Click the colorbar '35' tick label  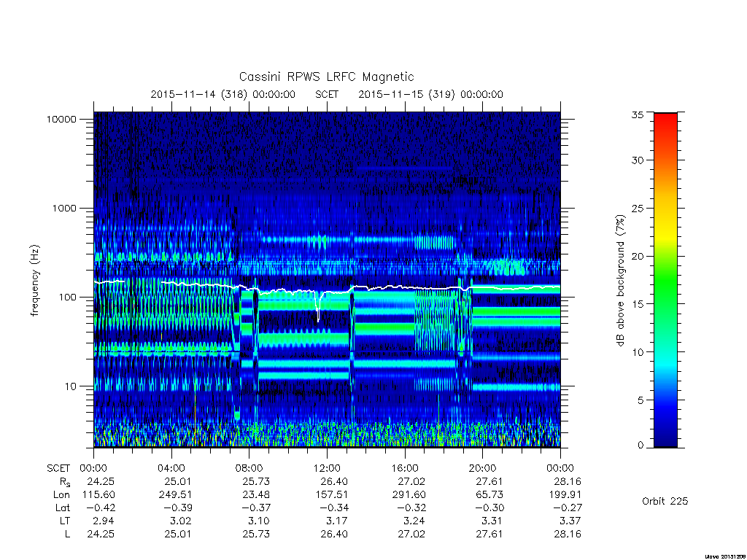[x=638, y=114]
